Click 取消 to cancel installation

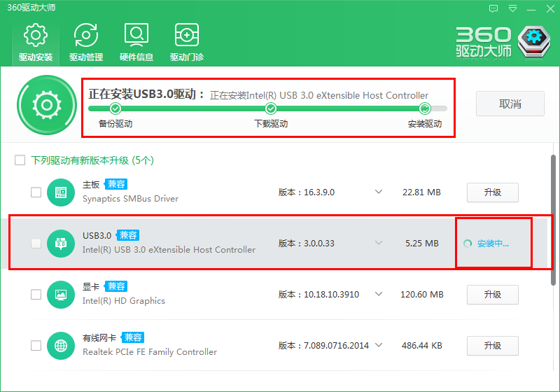coord(510,104)
